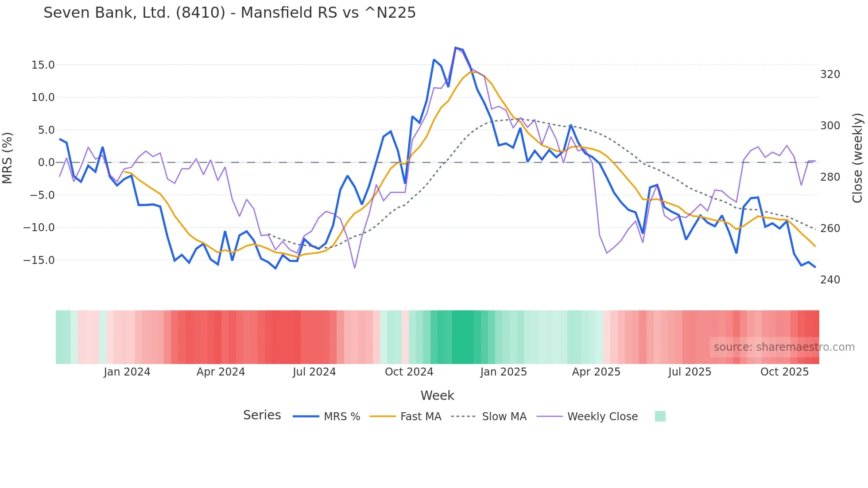Click the green legend color swatch
Screen dimensions: 868x488
660,416
